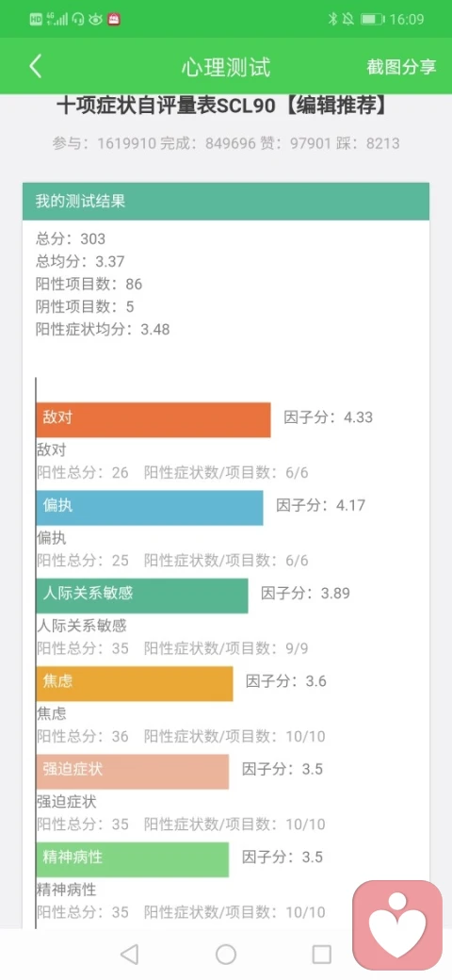The width and height of the screenshot is (452, 980).
Task: Select the green 人际关系敏感 bar
Action: [142, 596]
